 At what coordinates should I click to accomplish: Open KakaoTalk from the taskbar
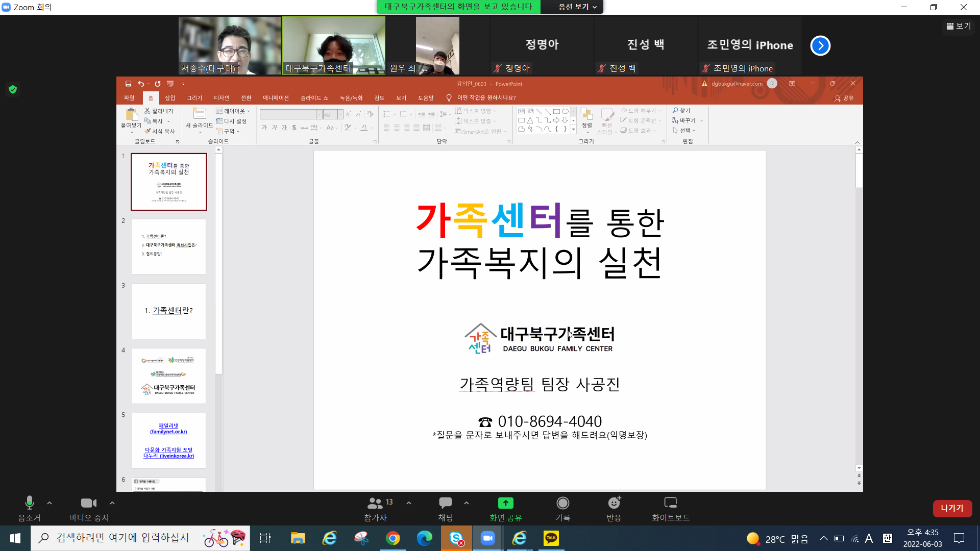[x=551, y=538]
